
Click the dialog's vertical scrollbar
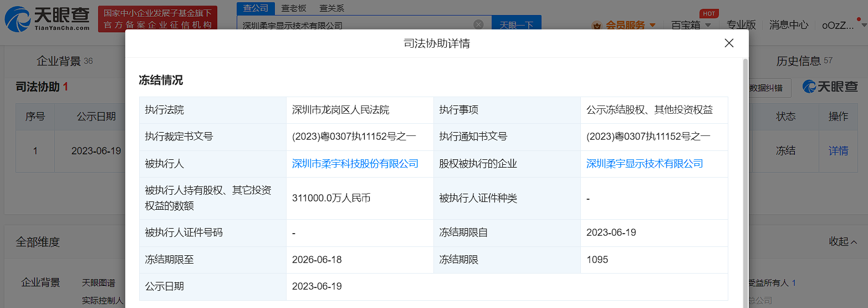(x=745, y=183)
